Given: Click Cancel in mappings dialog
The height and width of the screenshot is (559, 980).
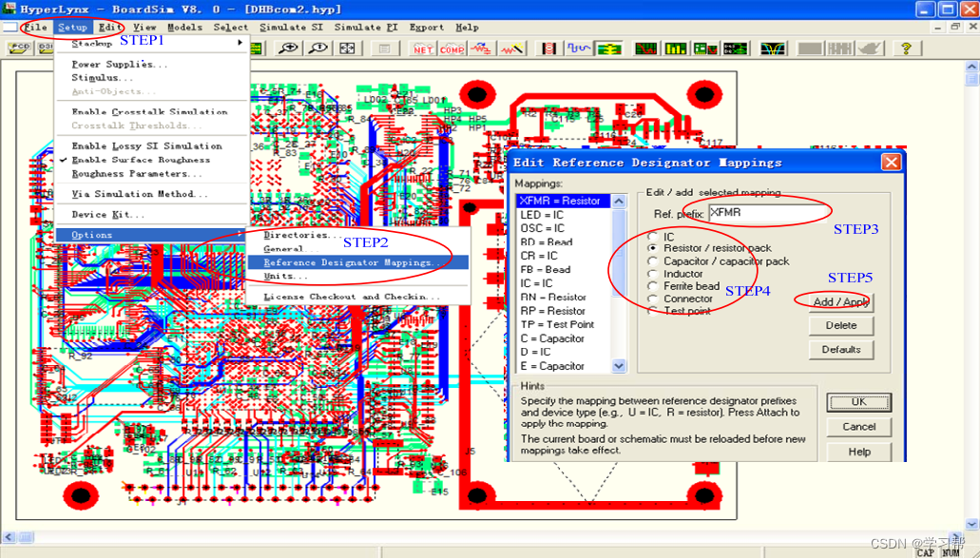Looking at the screenshot, I should (x=858, y=427).
